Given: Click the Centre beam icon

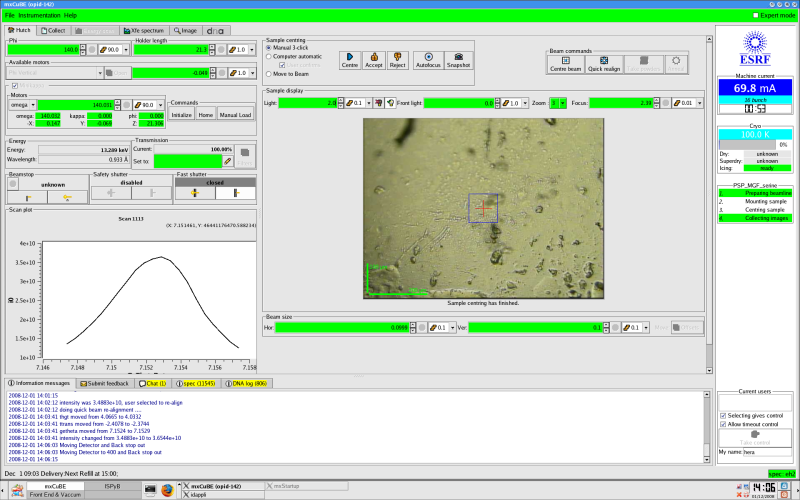Looking at the screenshot, I should click(x=566, y=65).
